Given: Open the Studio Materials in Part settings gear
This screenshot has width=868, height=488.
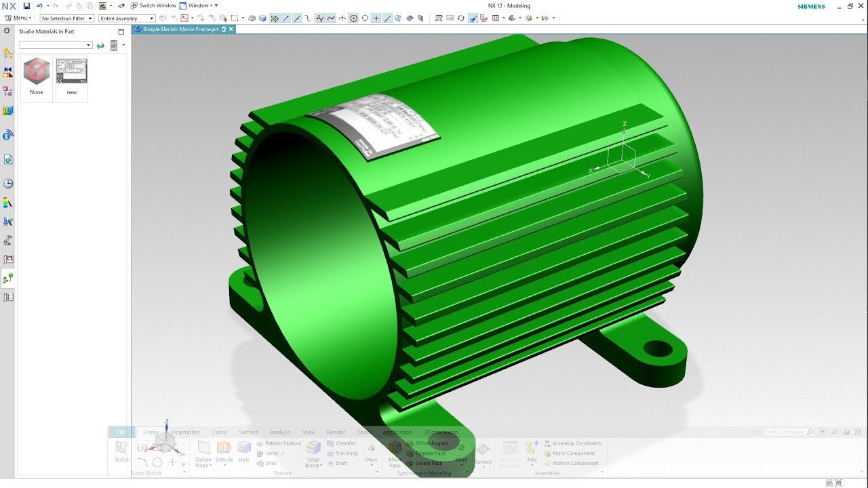Looking at the screenshot, I should (x=7, y=31).
